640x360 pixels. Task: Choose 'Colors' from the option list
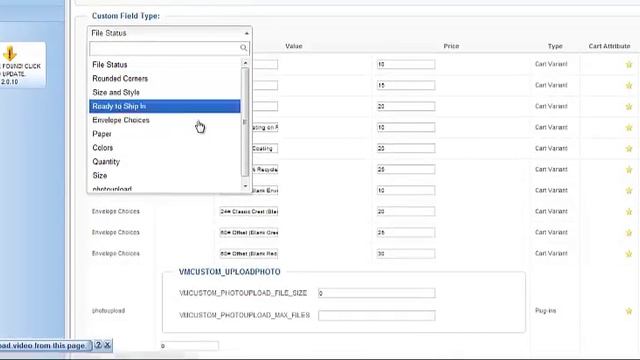click(164, 148)
